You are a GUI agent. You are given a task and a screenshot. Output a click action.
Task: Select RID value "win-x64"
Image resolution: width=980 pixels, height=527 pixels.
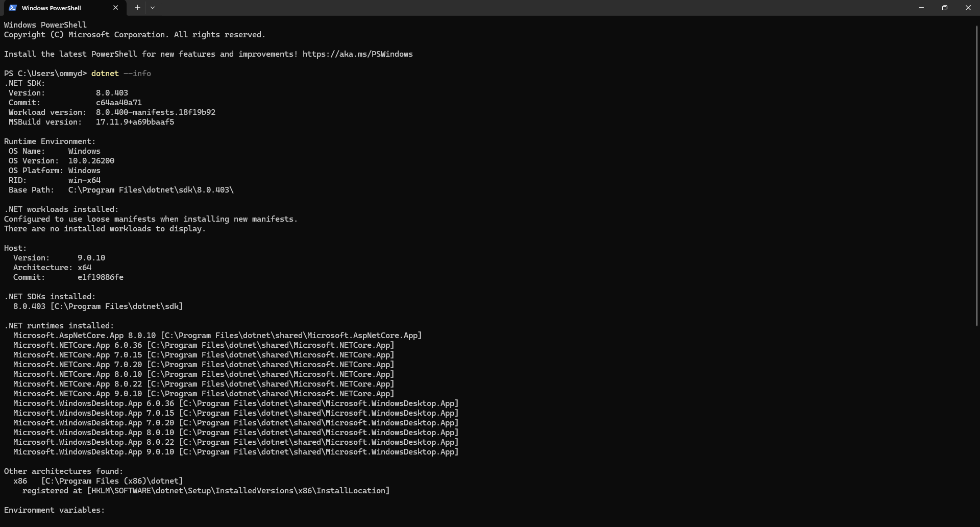pos(84,180)
